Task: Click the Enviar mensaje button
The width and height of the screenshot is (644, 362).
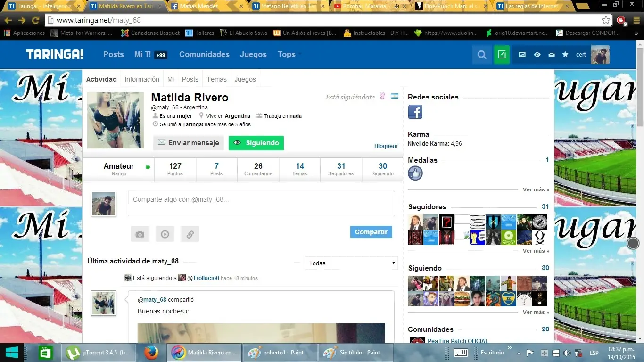Action: click(x=189, y=143)
